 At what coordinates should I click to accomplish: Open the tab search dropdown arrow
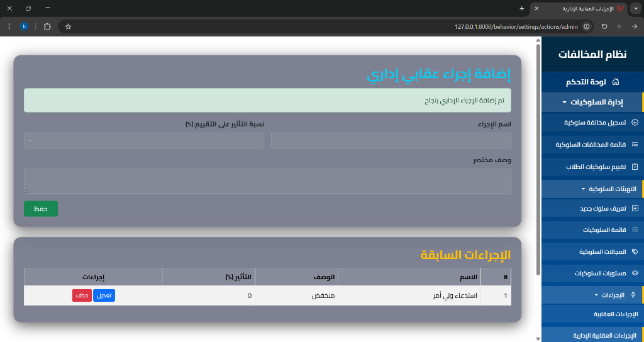click(636, 8)
